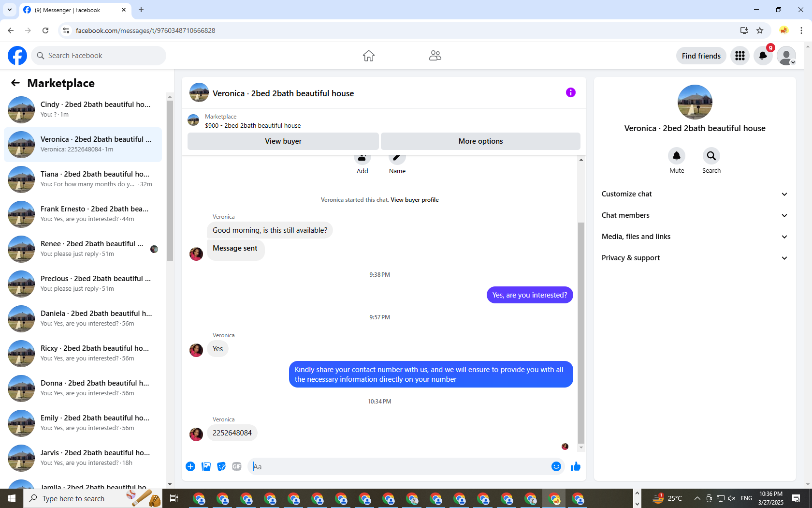Click the chat messages scrollbar

click(x=581, y=333)
